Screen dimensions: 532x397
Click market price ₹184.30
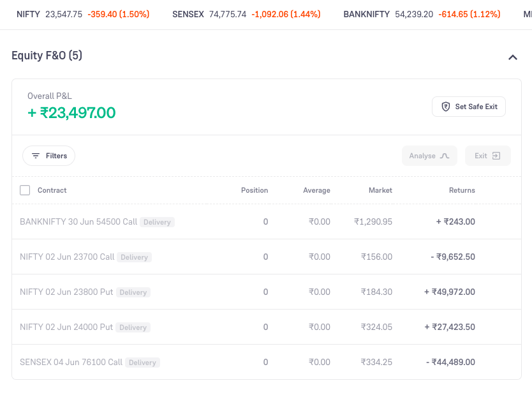(x=376, y=292)
